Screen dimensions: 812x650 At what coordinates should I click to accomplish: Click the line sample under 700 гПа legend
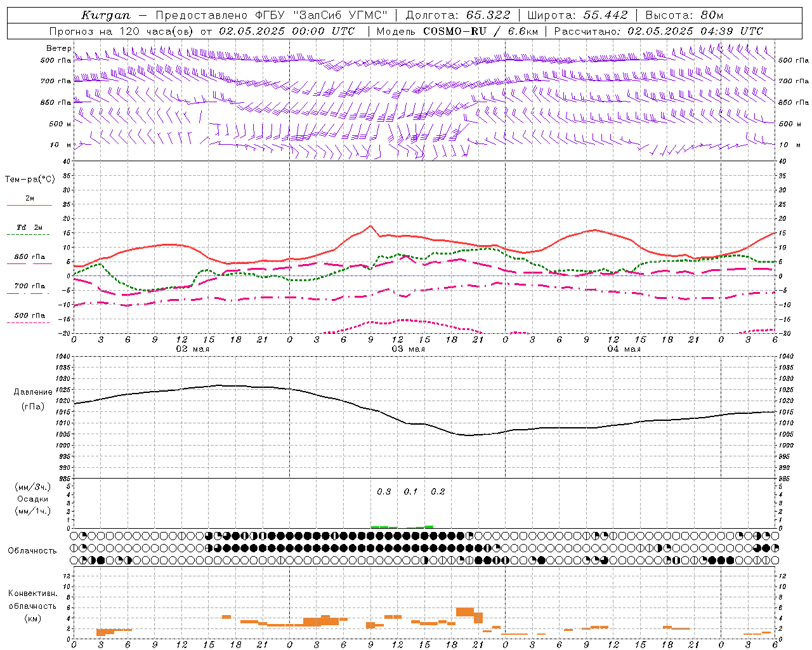[x=28, y=294]
